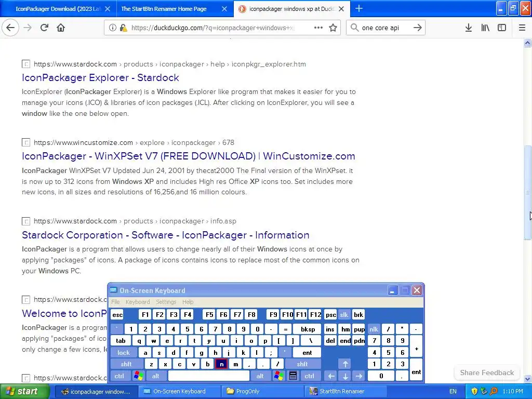Click the page scrollbar thumb
The width and height of the screenshot is (532, 399).
point(527,192)
